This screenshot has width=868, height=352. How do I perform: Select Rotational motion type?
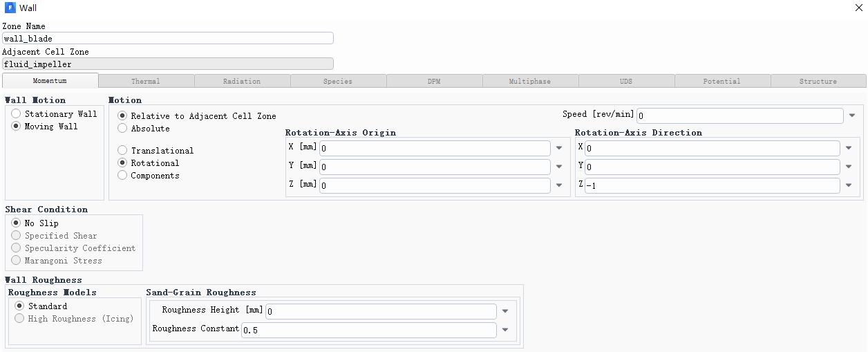coord(122,163)
